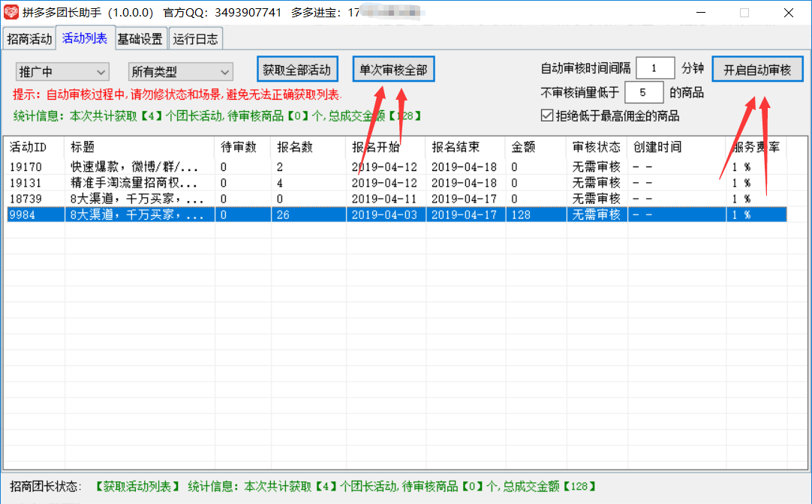The height and width of the screenshot is (504, 812).
Task: Toggle 拒绝低于最高佣金的商品 checkbox
Action: [x=546, y=115]
